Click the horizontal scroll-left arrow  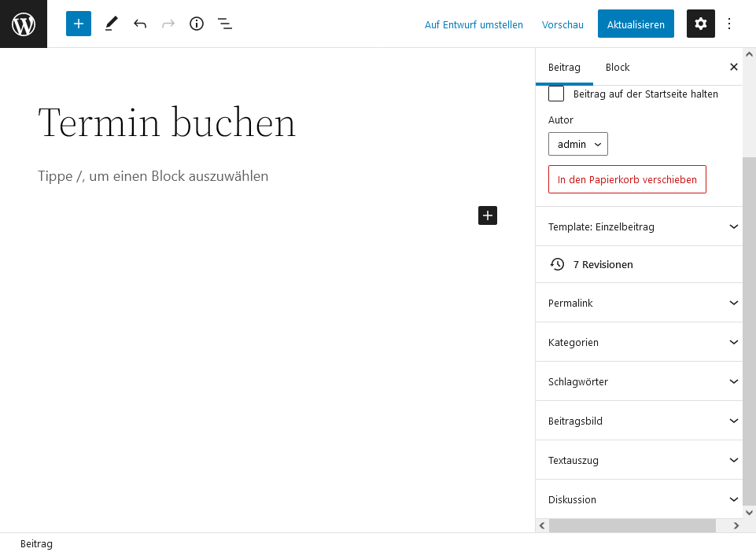pyautogui.click(x=542, y=525)
